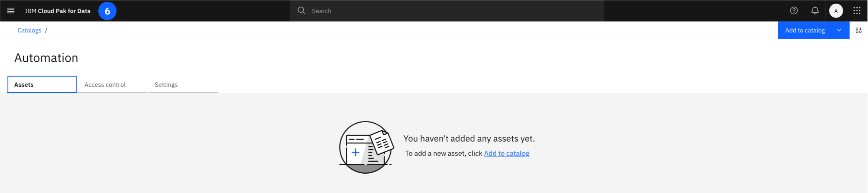
Task: Switch to the Assets tab
Action: (42, 85)
